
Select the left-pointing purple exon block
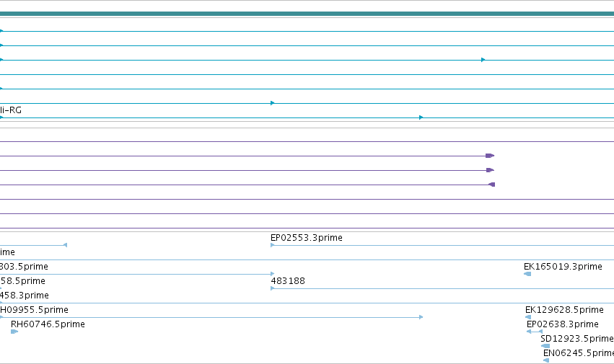point(492,185)
